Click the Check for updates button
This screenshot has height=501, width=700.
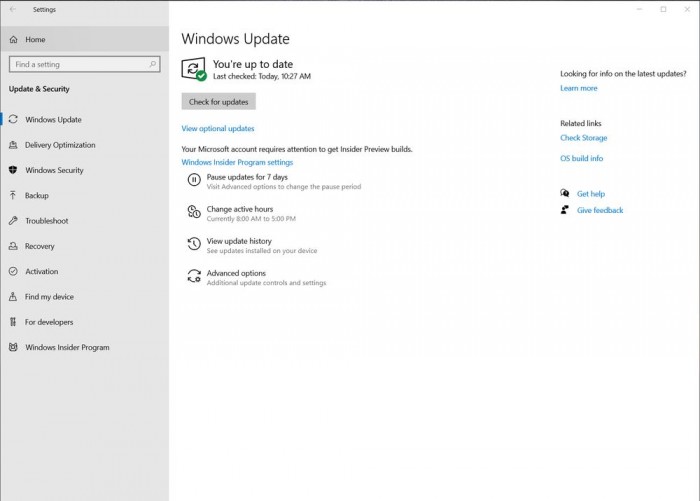[x=218, y=101]
